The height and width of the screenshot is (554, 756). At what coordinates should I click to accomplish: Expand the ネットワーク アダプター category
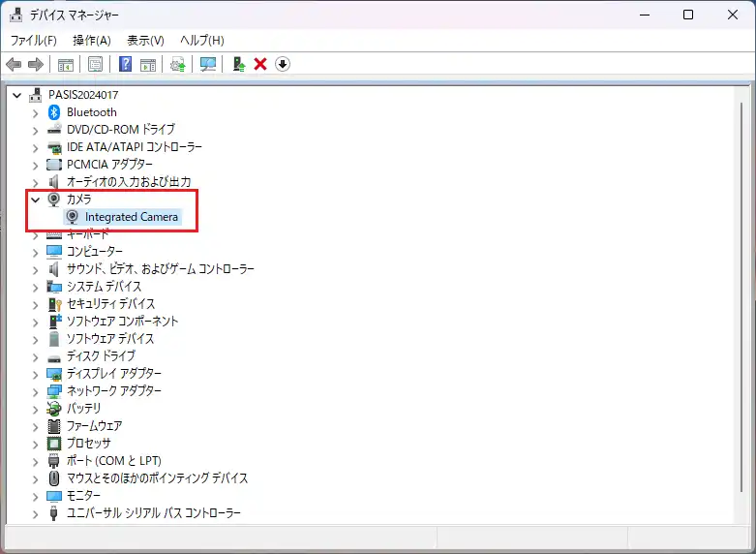[x=35, y=391]
